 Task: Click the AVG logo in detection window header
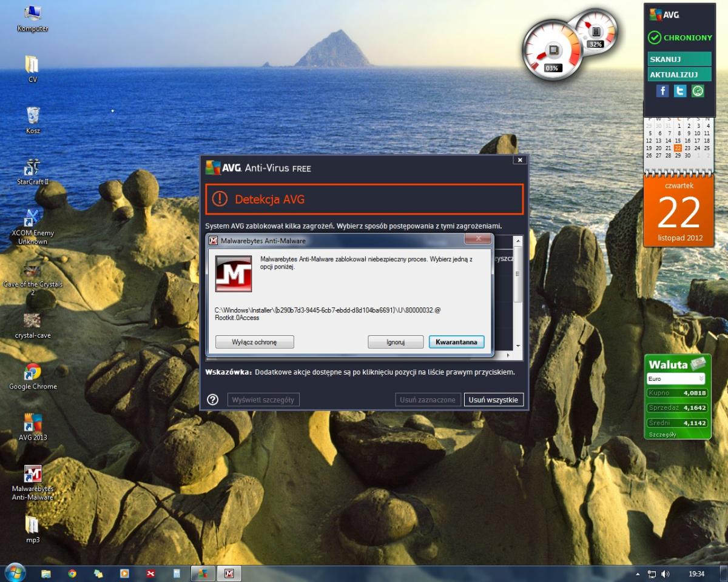click(x=224, y=167)
